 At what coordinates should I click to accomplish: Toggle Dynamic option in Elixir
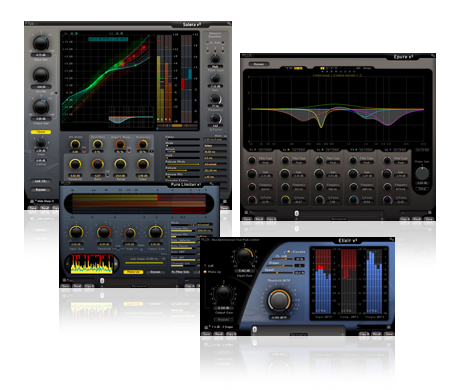(x=289, y=252)
